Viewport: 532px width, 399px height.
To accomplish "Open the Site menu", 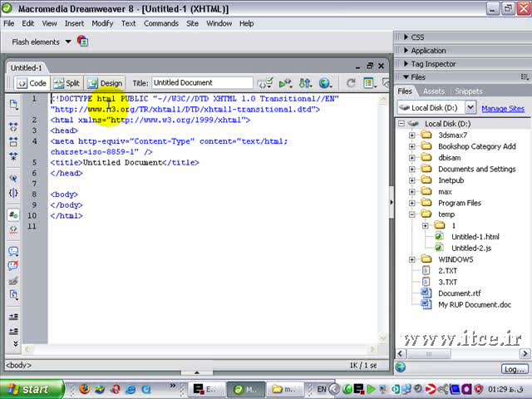I will [x=192, y=23].
